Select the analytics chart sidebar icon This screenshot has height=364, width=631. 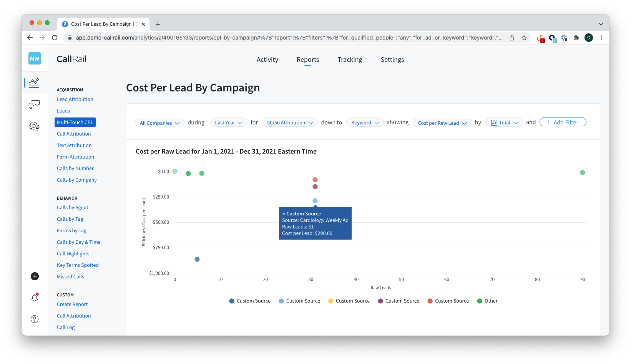(34, 83)
